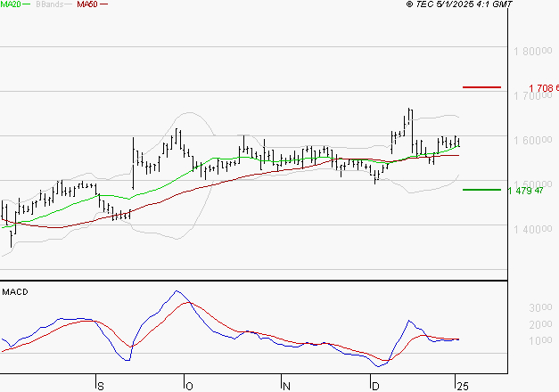559x392 pixels.
Task: Click the S month marker on the time axis
Action: [101, 387]
